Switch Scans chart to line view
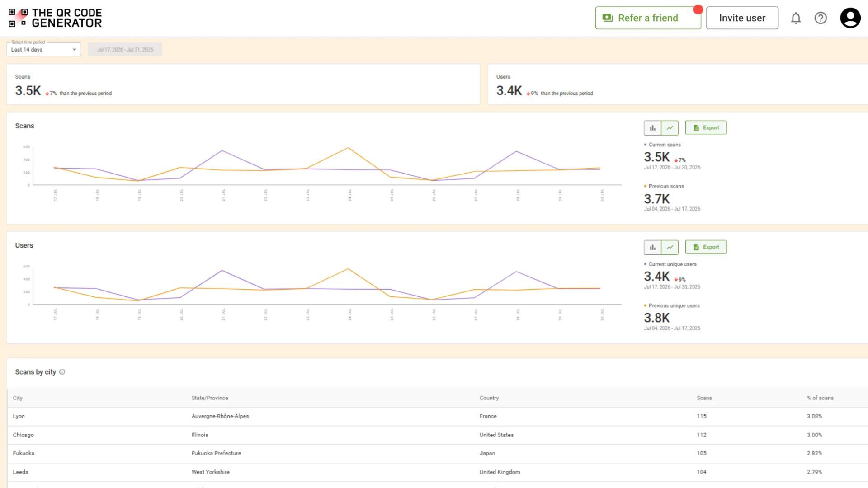The width and height of the screenshot is (868, 488). (670, 128)
